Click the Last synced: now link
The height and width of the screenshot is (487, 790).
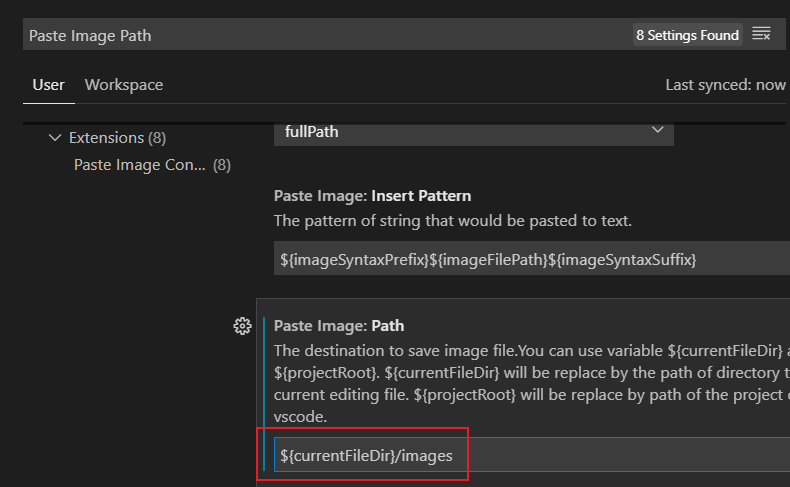[725, 85]
